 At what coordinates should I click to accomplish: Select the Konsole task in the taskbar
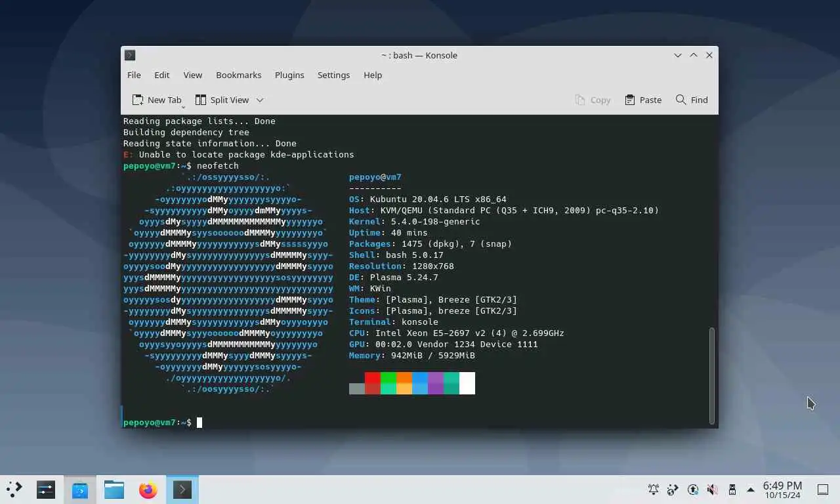point(182,490)
